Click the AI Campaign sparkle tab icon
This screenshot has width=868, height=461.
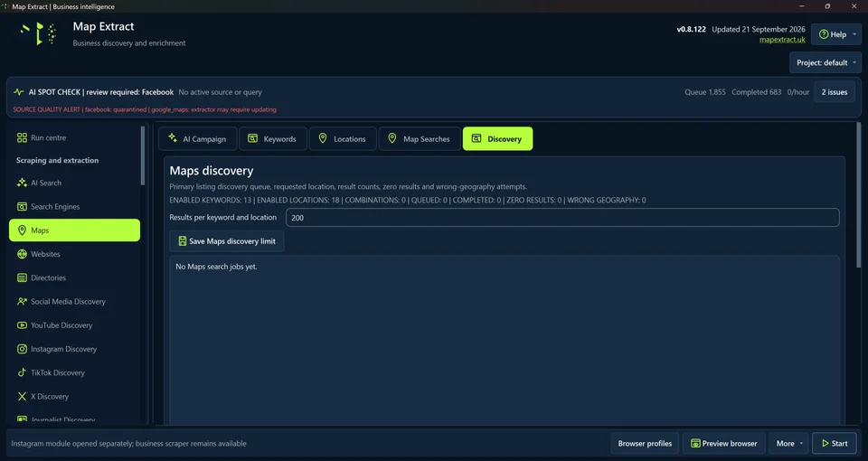[x=173, y=137]
